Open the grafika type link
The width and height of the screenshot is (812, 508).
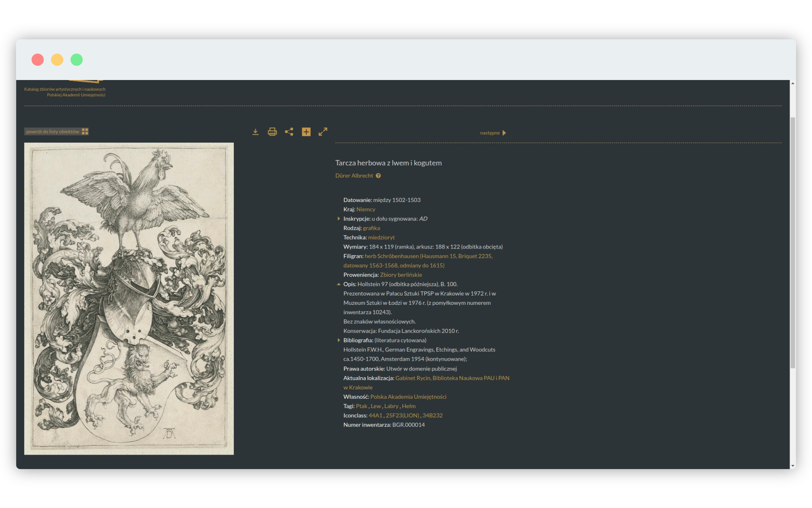(371, 228)
